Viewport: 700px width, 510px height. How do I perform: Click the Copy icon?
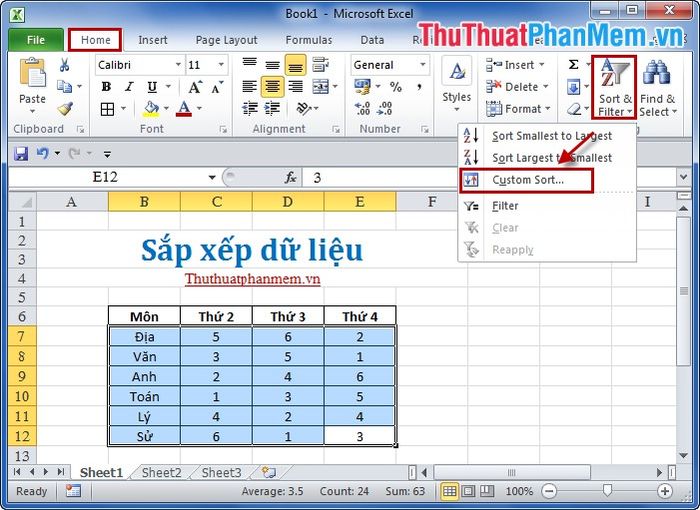coord(65,86)
